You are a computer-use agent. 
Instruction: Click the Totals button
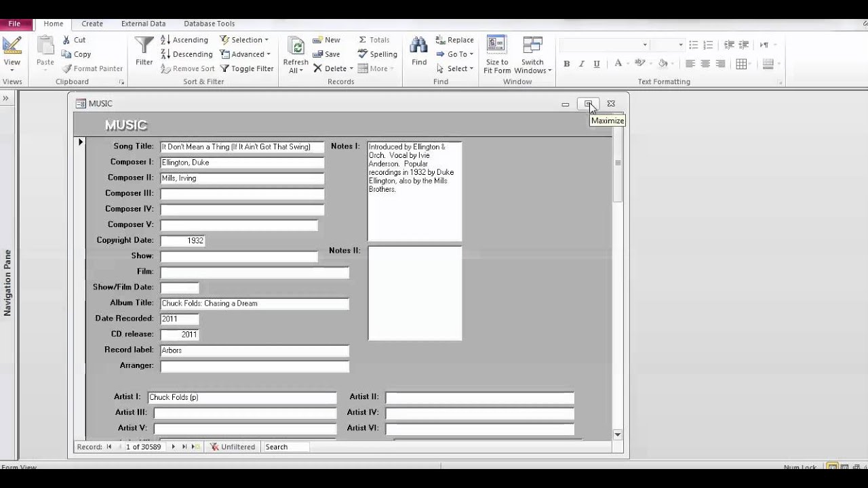click(374, 40)
